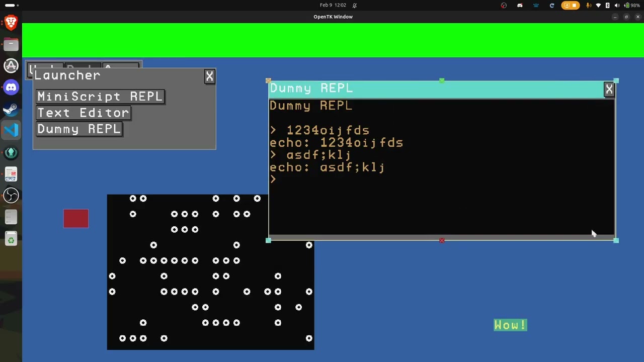The width and height of the screenshot is (644, 362).
Task: Click the top-left corner resize handle
Action: point(268,80)
